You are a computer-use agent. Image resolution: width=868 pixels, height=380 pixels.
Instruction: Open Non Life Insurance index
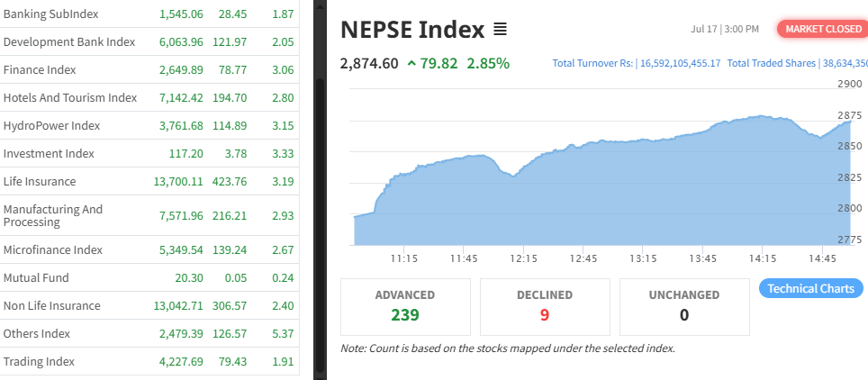[52, 305]
